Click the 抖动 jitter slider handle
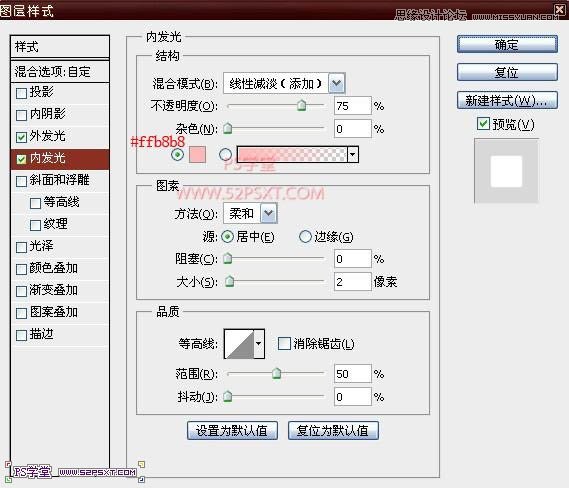 tap(228, 397)
